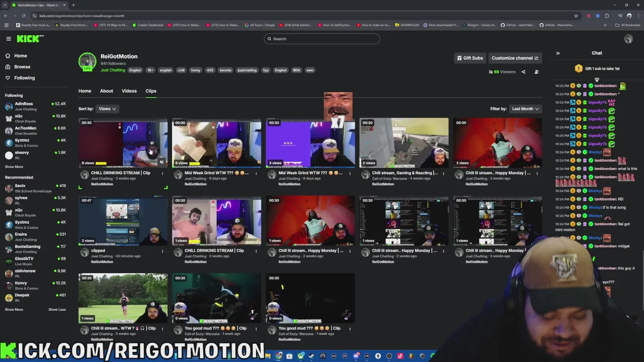Collapse the chat panel arrow
This screenshot has width=644, height=362.
coord(558,53)
